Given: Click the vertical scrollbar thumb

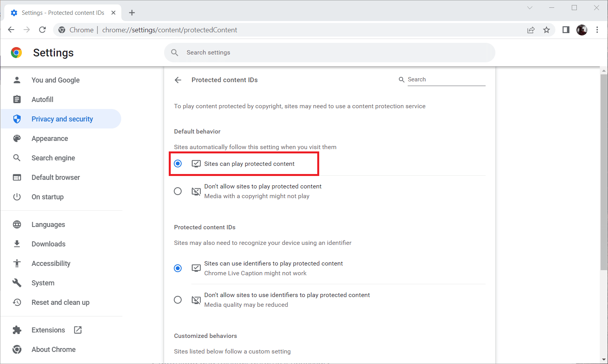Looking at the screenshot, I should pyautogui.click(x=604, y=171).
